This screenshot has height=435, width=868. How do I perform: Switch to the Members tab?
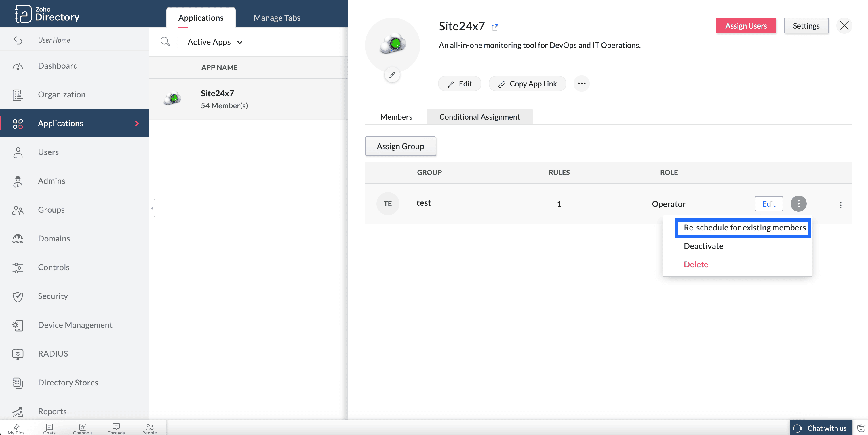[396, 117]
